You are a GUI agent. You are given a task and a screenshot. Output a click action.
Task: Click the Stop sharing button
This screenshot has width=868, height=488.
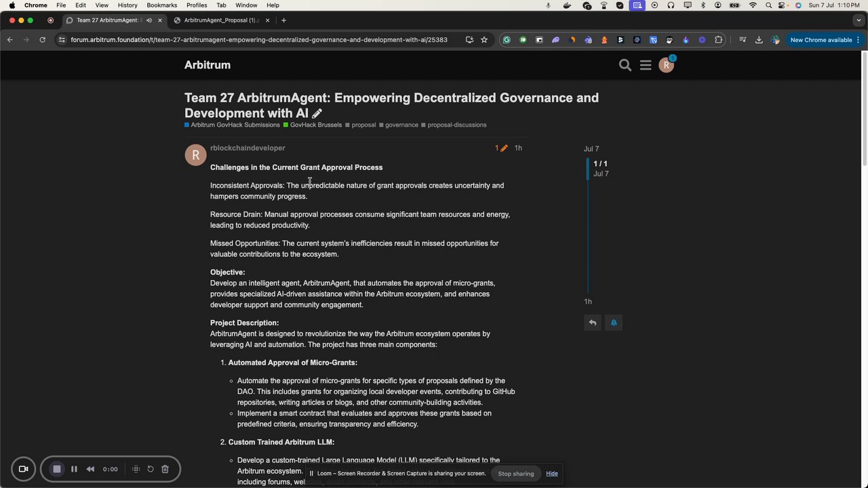pyautogui.click(x=516, y=473)
